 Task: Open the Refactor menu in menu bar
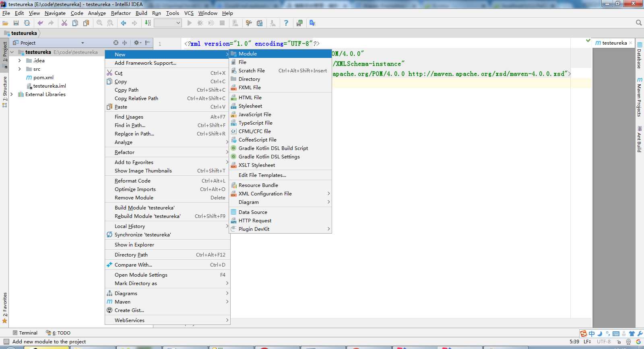point(121,13)
